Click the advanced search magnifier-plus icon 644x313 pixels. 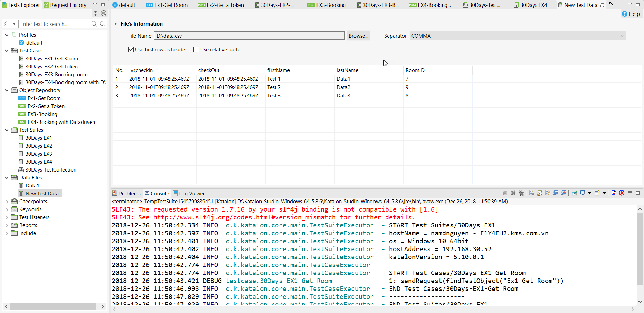103,24
